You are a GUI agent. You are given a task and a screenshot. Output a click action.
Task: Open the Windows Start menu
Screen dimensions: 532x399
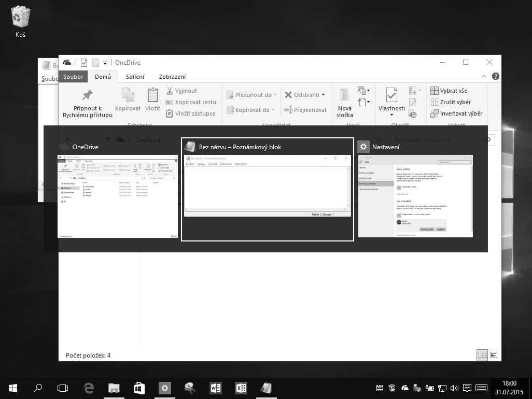click(12, 388)
